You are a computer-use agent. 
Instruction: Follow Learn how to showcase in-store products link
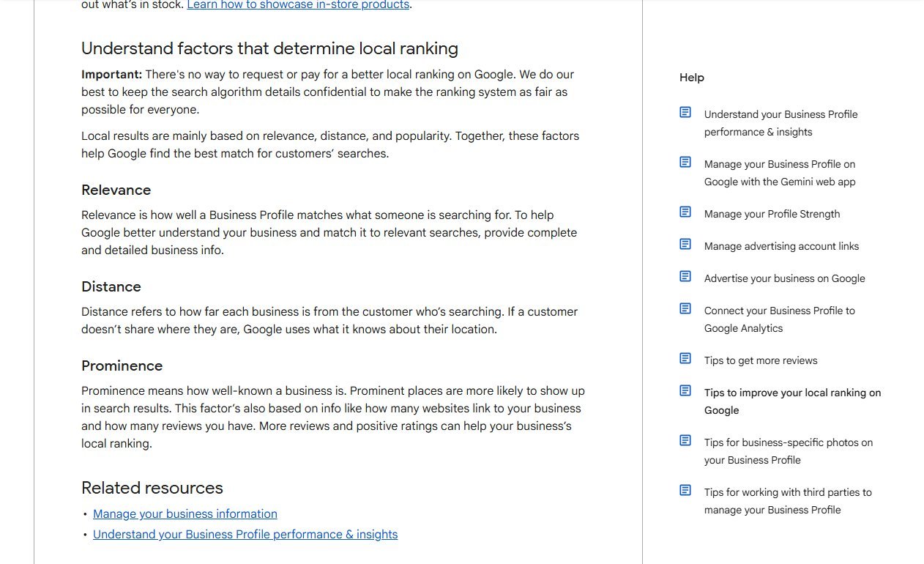coord(298,5)
